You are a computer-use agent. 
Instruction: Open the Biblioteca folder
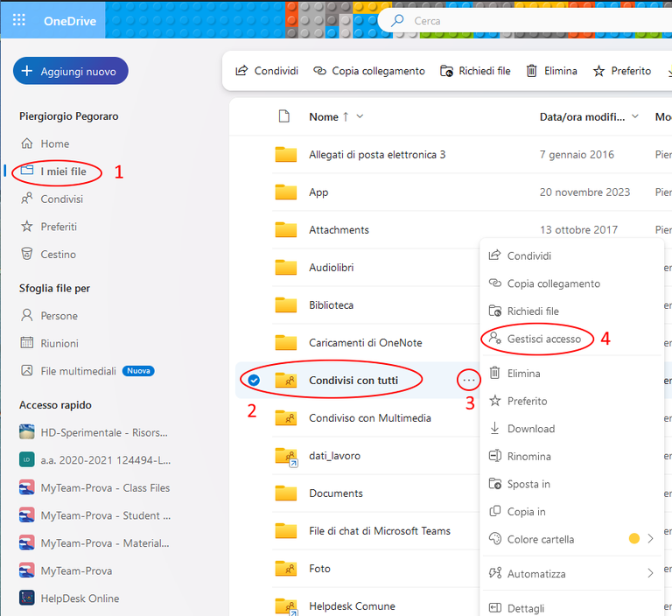tap(331, 305)
